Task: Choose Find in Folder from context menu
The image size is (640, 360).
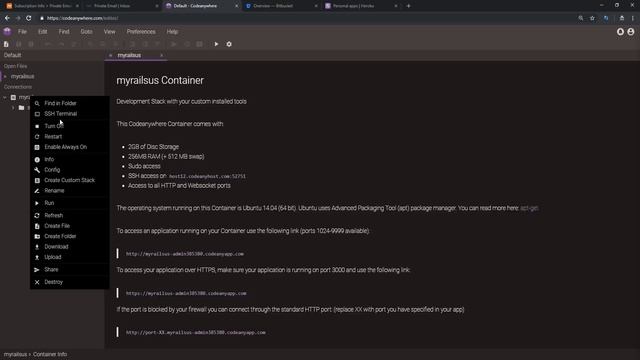Action: pyautogui.click(x=69, y=103)
